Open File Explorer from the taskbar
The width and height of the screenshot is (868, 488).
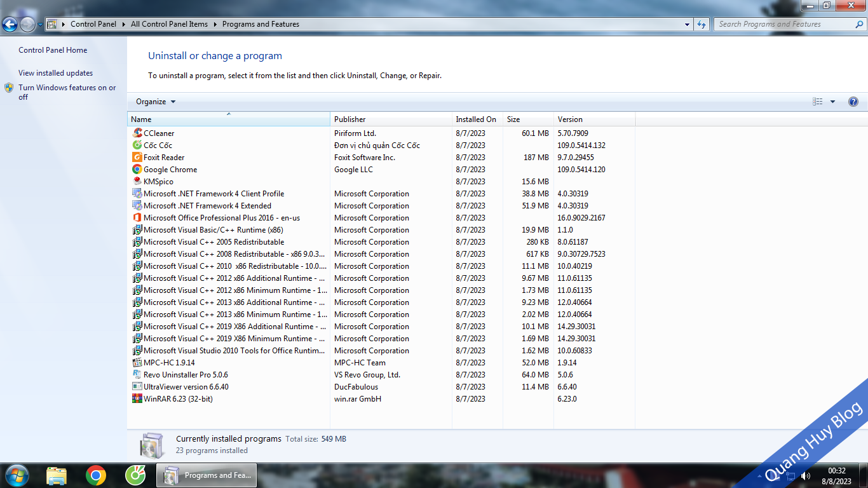pyautogui.click(x=57, y=475)
